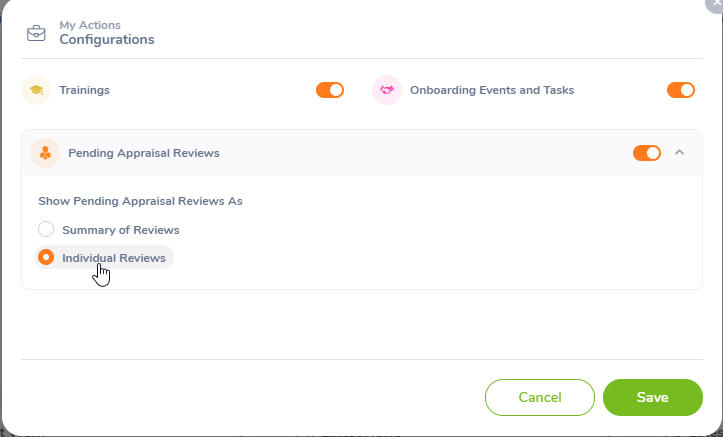
Task: Collapse the Pending Appraisal Reviews chevron
Action: point(680,153)
